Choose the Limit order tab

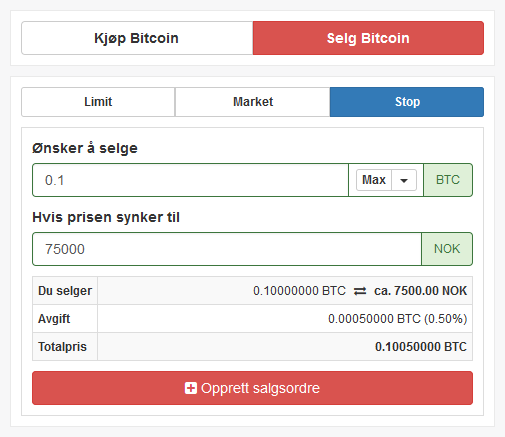(98, 102)
